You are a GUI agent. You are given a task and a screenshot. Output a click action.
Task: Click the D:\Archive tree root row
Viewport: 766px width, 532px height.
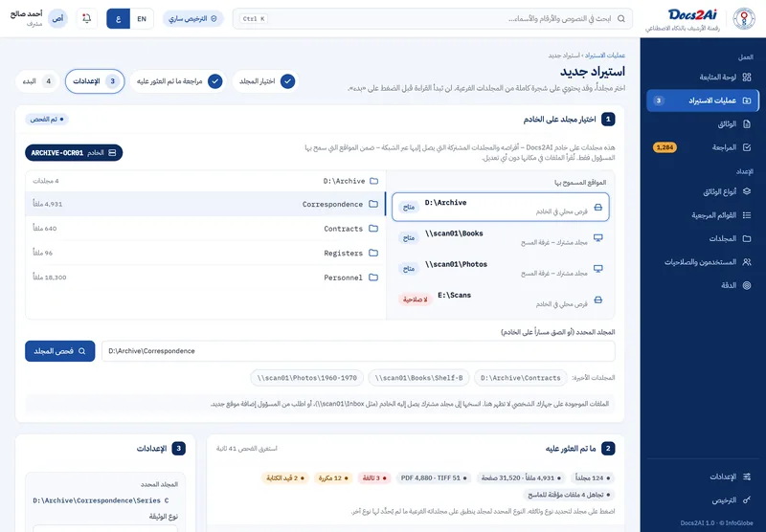pyautogui.click(x=206, y=181)
